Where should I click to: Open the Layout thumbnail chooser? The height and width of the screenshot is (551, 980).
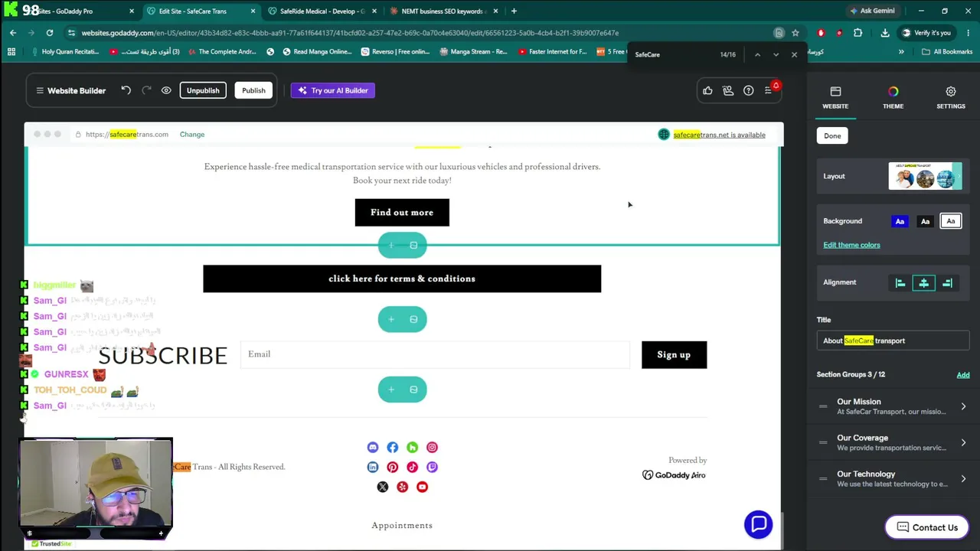(x=925, y=176)
